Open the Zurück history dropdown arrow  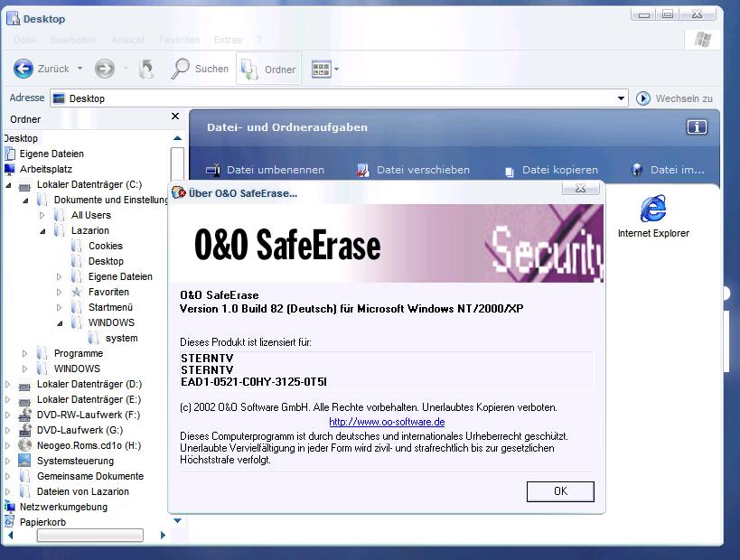(x=80, y=69)
